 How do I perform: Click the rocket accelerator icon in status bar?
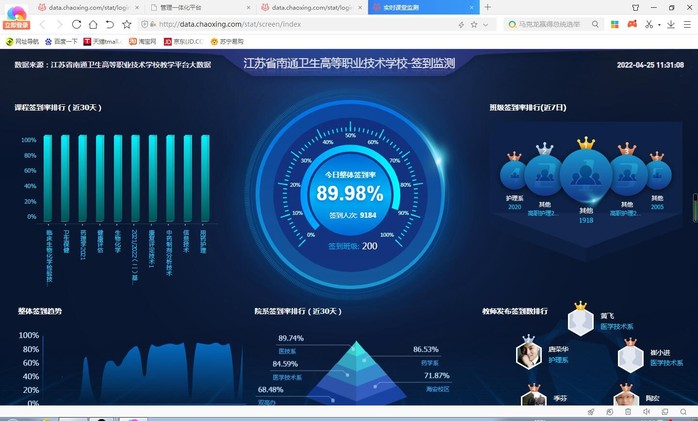591,412
